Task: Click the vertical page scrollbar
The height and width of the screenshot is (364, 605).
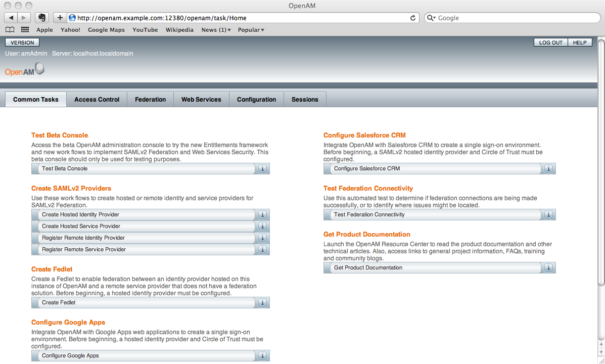Action: click(601, 162)
